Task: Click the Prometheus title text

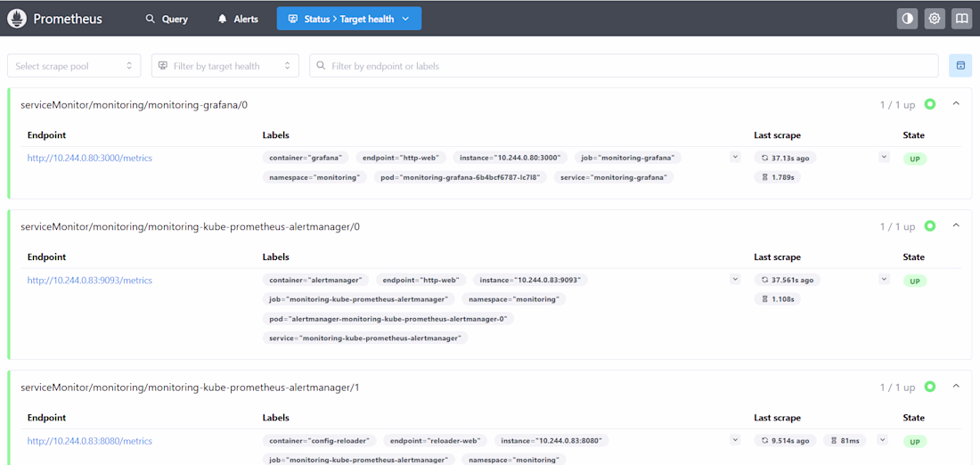Action: click(68, 19)
